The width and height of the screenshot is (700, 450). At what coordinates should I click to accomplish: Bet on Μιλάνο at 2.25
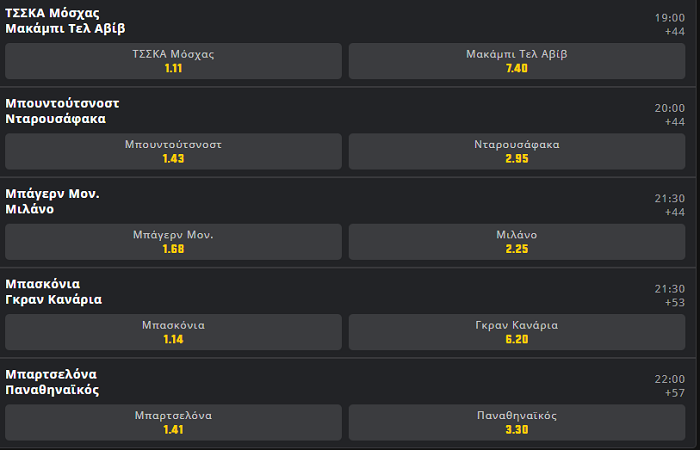click(x=517, y=242)
